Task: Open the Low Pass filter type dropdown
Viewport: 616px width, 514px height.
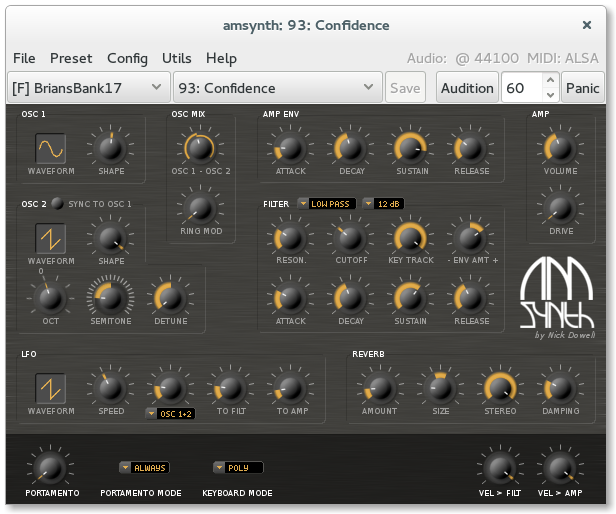Action: tap(327, 204)
